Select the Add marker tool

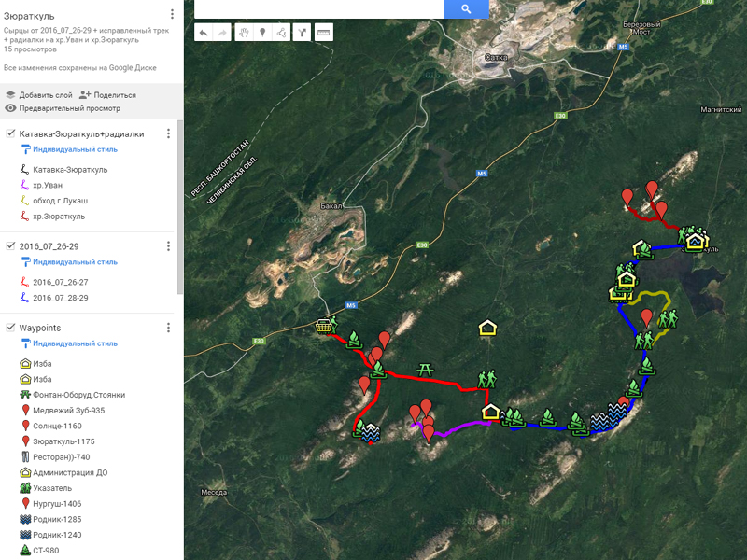[x=262, y=33]
